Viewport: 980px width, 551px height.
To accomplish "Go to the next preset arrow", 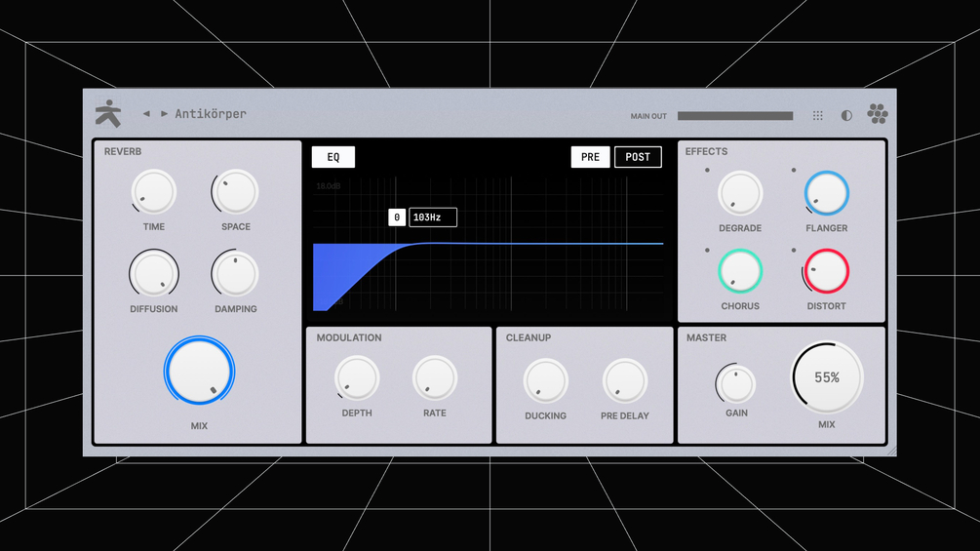I will (x=164, y=114).
